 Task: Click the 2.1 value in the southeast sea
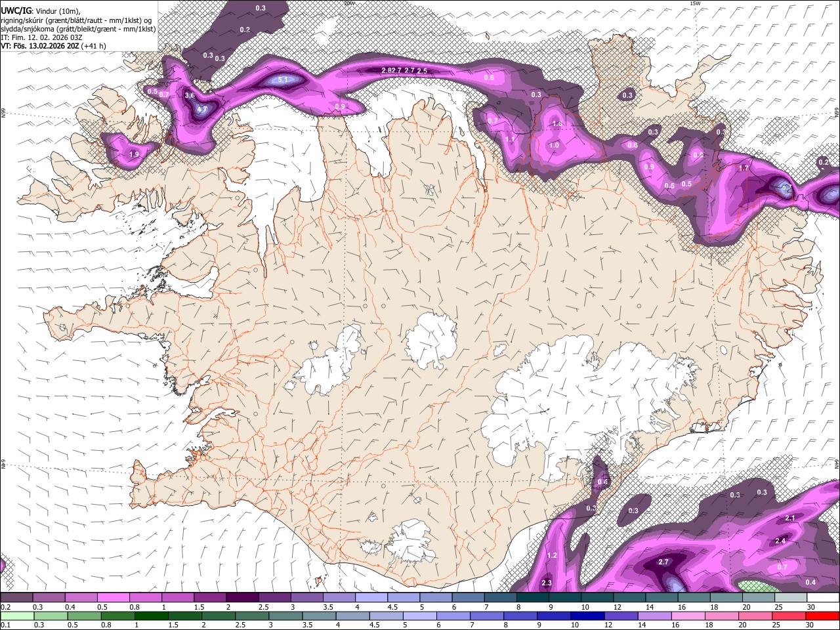tap(790, 518)
